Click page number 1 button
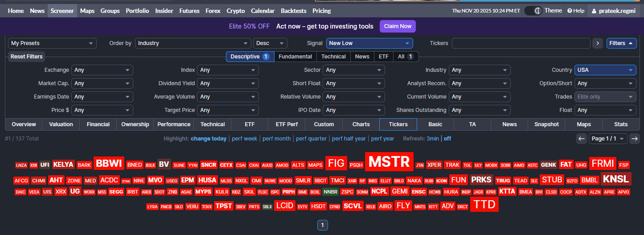The height and width of the screenshot is (235, 644). pos(323,226)
